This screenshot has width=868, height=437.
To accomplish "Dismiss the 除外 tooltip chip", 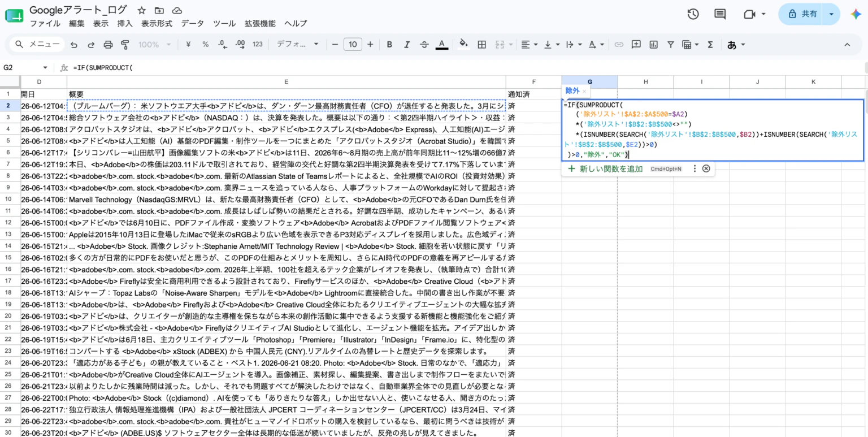I will (584, 91).
